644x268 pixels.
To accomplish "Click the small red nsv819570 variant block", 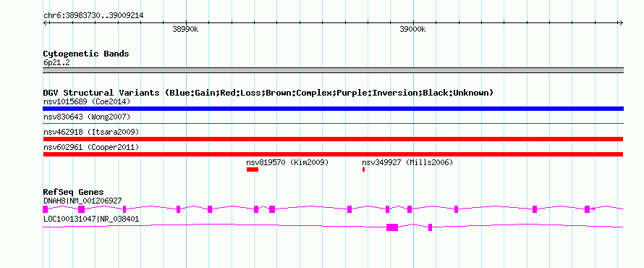I will point(253,169).
